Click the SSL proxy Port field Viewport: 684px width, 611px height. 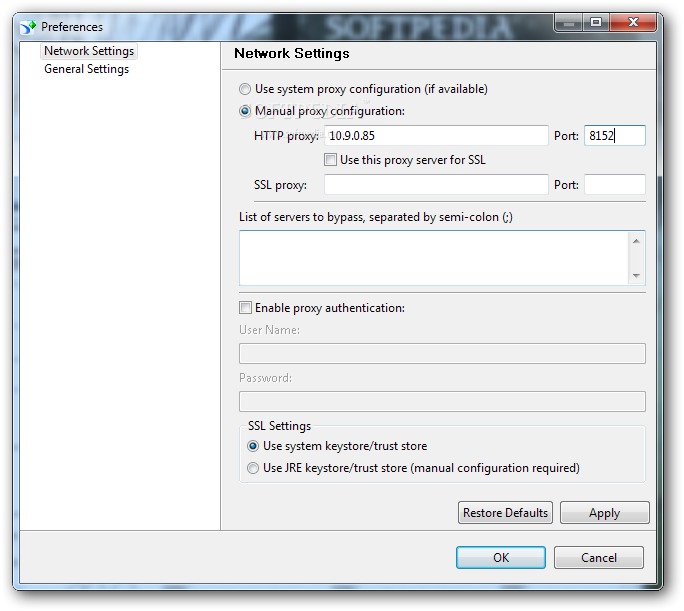click(615, 184)
